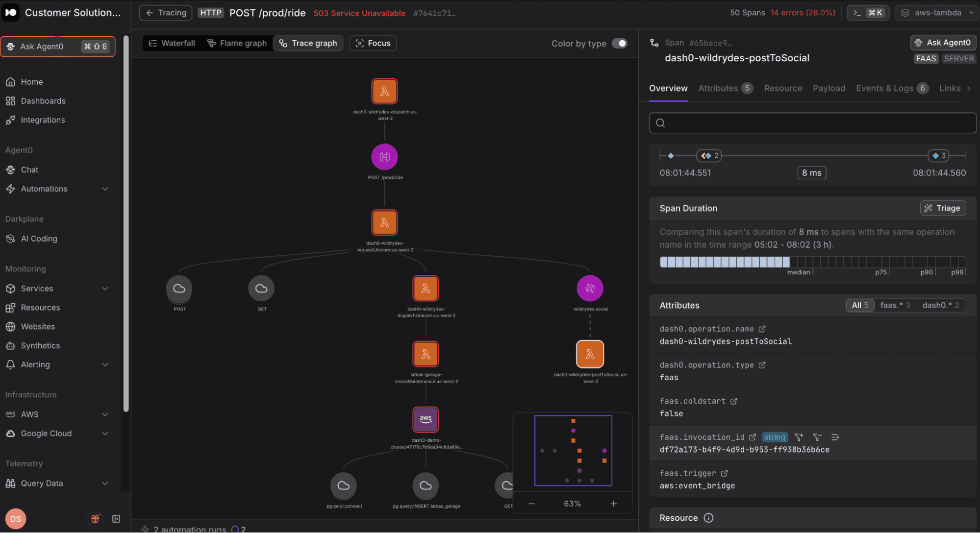Select the checkMaintenance lambda node
The image size is (980, 533).
[x=426, y=354]
